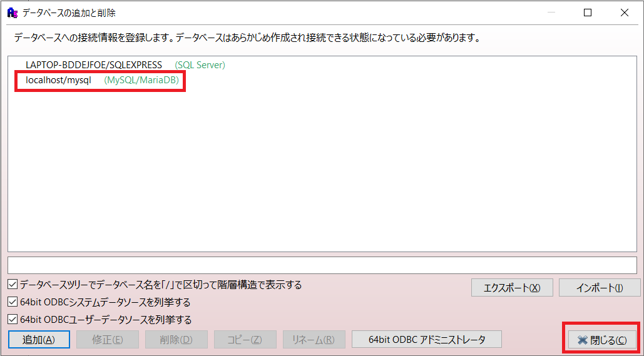Click the 修正(E) edit button
644x356 pixels.
[x=108, y=340]
